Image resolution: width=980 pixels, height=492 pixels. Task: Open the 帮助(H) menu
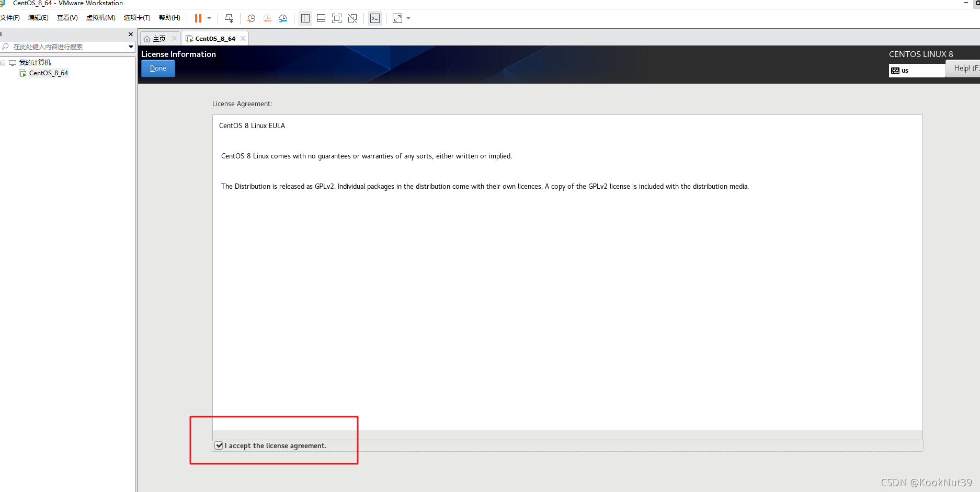coord(169,18)
